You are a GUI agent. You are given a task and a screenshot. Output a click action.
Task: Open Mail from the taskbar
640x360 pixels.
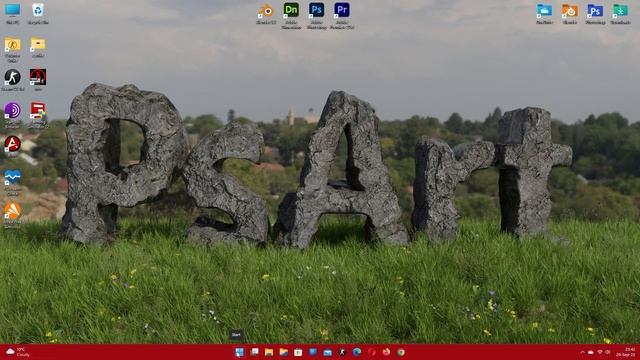tap(327, 352)
